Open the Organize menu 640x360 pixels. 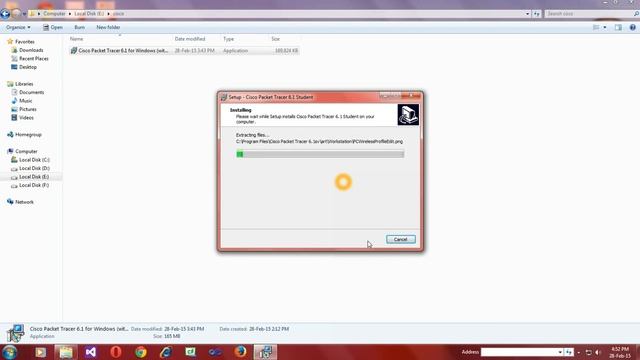(18, 27)
